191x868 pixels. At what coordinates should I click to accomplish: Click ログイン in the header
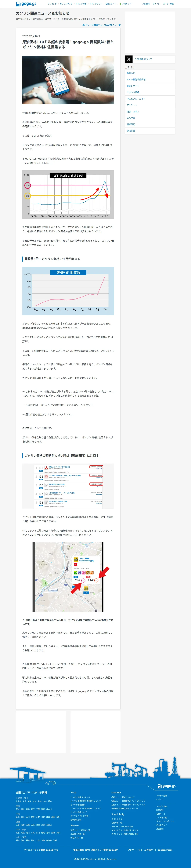pos(156,4)
